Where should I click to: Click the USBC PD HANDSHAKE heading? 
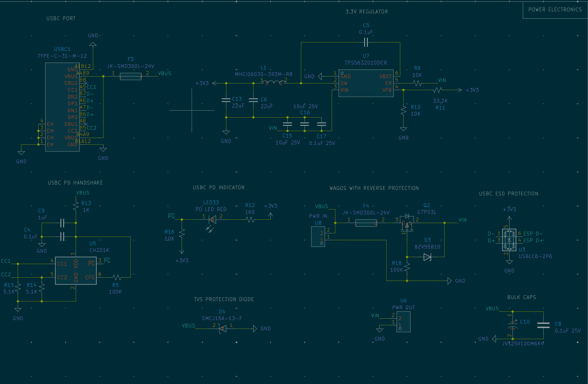(x=75, y=183)
